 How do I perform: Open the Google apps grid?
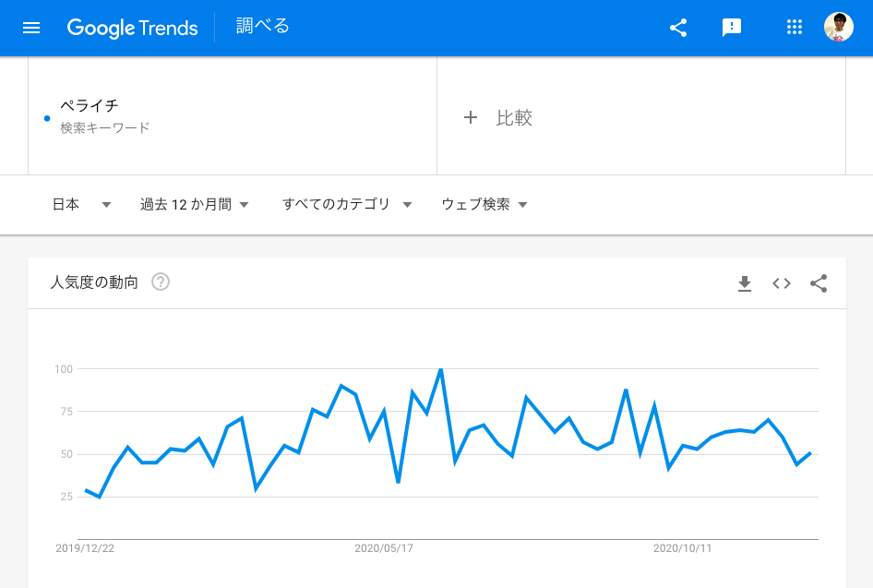794,28
